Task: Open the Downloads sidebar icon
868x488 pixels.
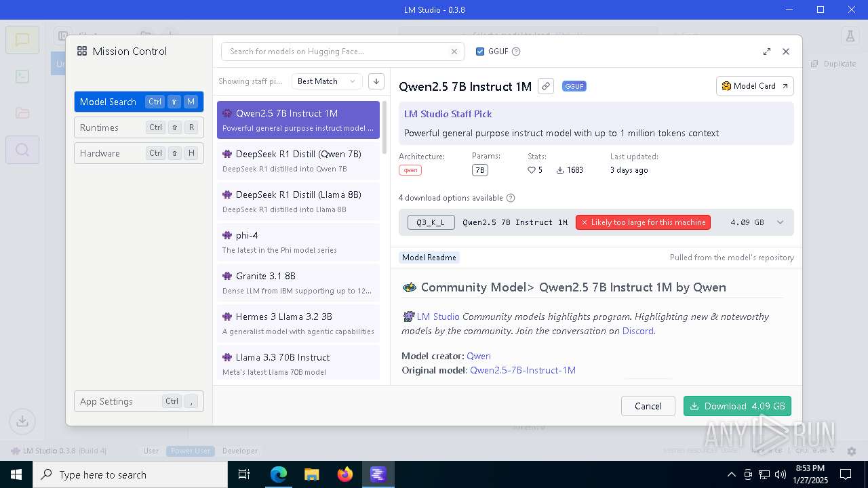Action: (x=22, y=421)
